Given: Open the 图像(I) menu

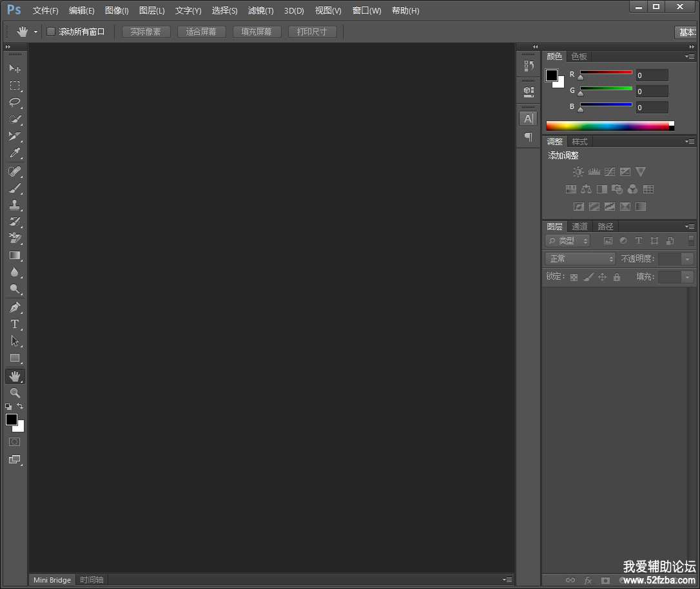Looking at the screenshot, I should pyautogui.click(x=117, y=11).
